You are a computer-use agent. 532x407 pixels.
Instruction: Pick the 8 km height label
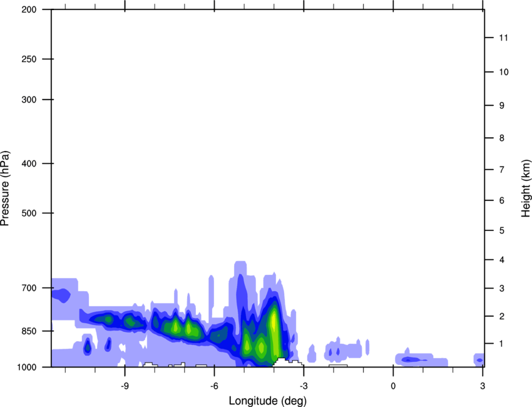pos(502,138)
